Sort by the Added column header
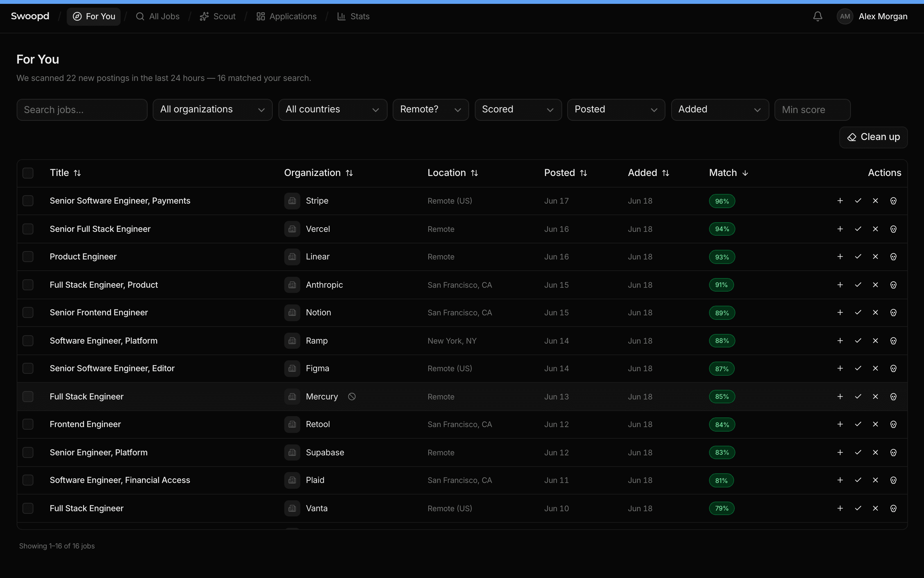Image resolution: width=924 pixels, height=578 pixels. click(648, 173)
